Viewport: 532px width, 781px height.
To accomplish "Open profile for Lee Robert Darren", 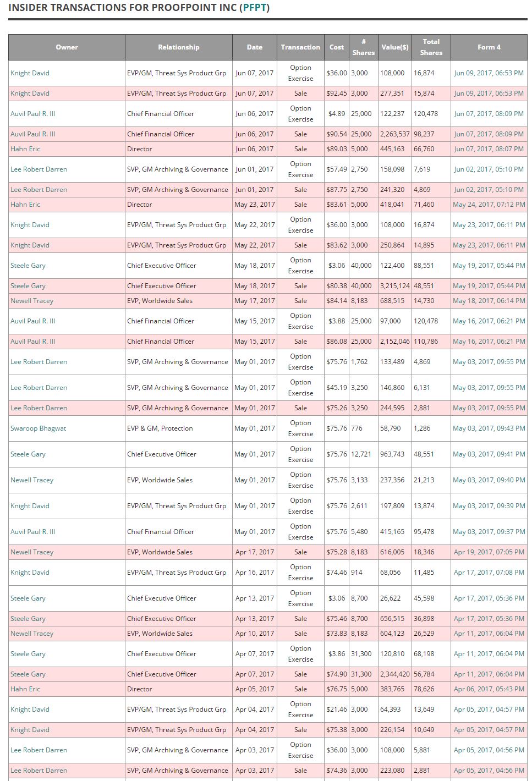I will [38, 169].
